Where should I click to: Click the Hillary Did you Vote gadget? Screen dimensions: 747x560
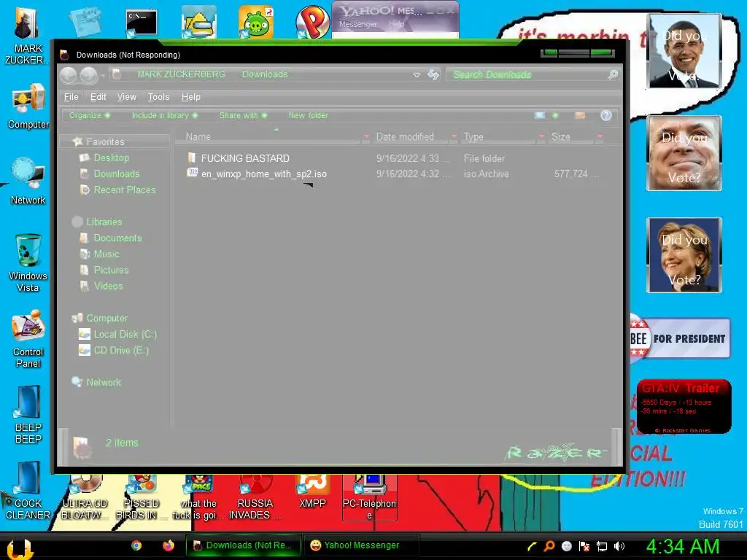(684, 255)
